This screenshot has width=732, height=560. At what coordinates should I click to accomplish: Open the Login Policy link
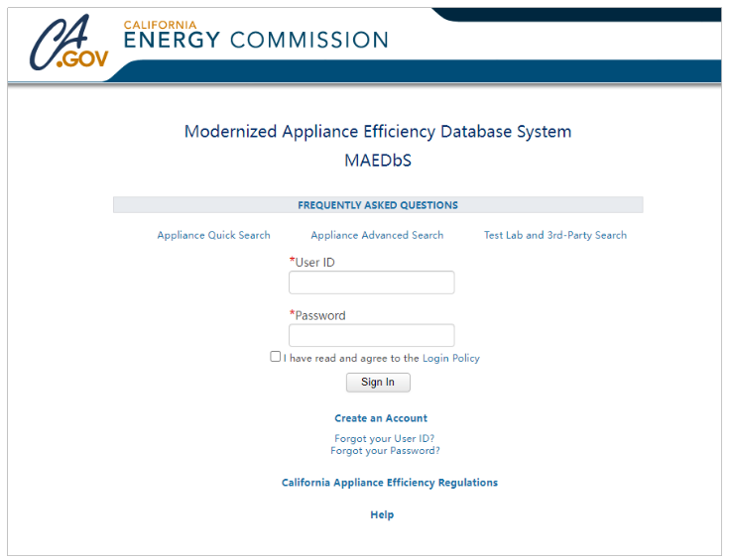pos(451,358)
